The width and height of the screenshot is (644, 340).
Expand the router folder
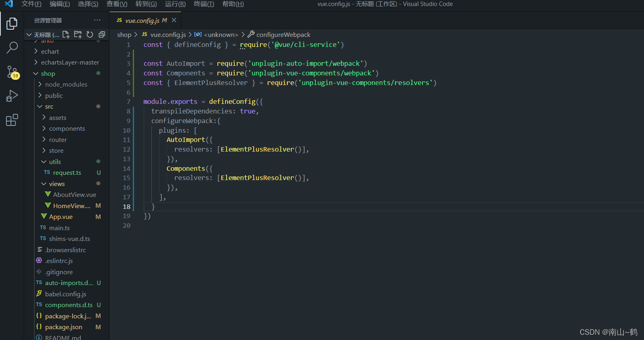(x=44, y=140)
